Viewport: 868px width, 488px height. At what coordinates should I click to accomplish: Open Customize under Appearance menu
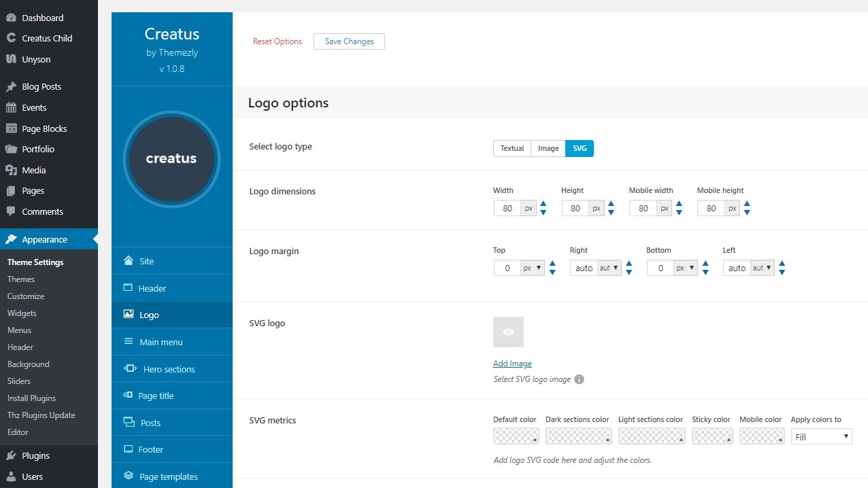(26, 296)
